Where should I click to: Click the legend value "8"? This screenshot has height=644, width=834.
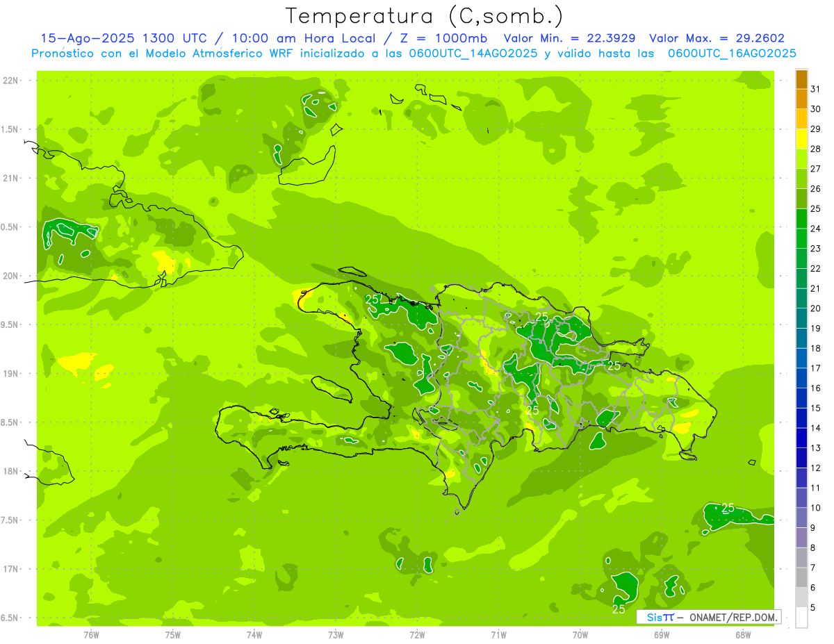pos(813,547)
